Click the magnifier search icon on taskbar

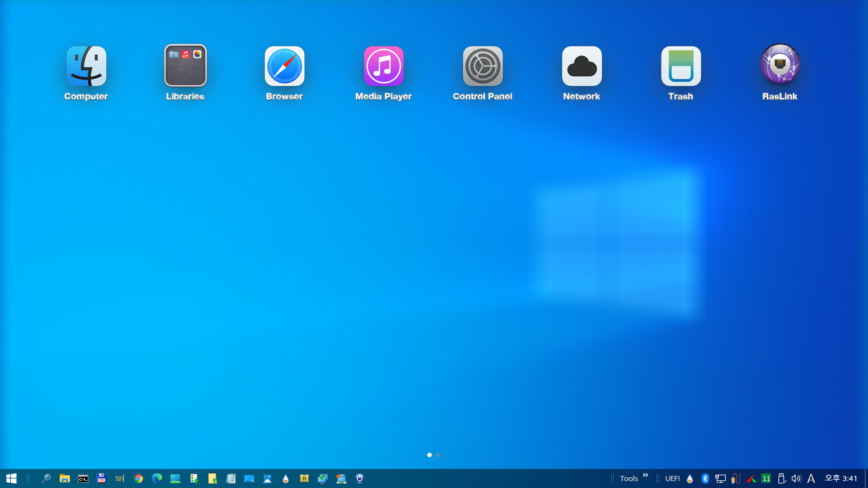pos(46,478)
